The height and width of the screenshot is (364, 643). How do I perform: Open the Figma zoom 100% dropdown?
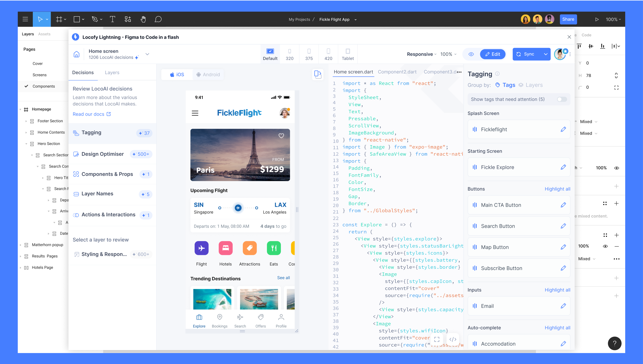click(613, 19)
